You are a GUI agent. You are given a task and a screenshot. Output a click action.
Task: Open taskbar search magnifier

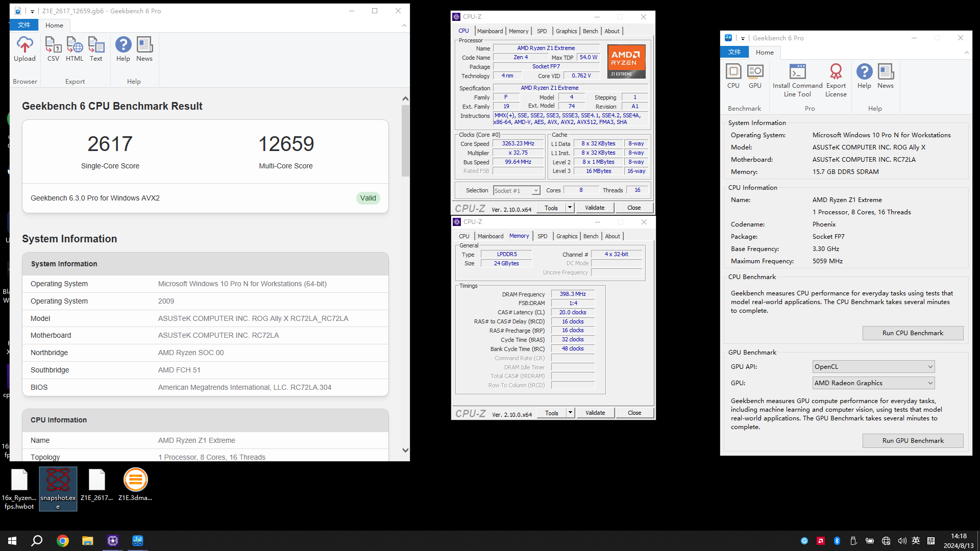point(37,541)
